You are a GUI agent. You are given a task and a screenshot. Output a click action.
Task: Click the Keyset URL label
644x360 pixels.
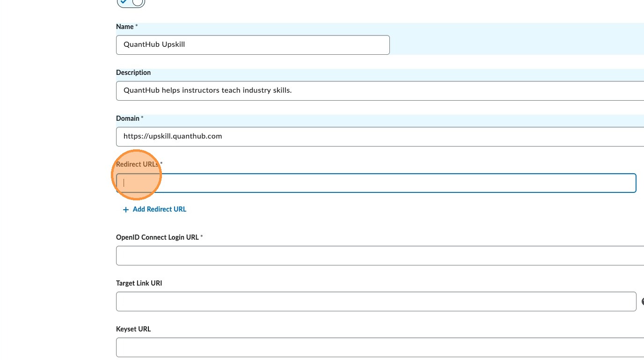click(133, 329)
